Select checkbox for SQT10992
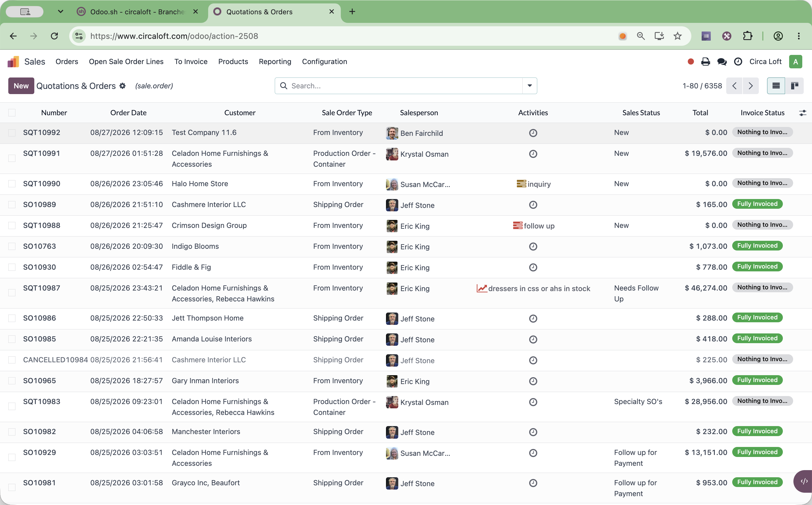This screenshot has height=505, width=812. 12,133
